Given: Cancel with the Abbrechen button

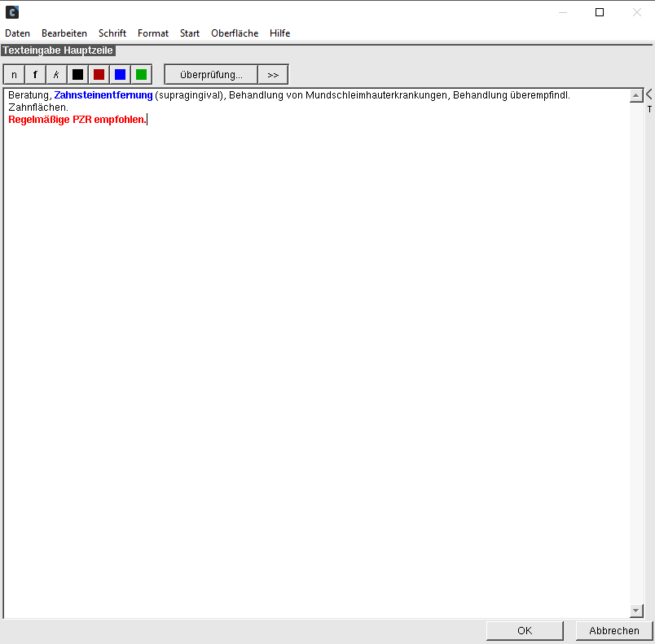Looking at the screenshot, I should click(x=614, y=631).
